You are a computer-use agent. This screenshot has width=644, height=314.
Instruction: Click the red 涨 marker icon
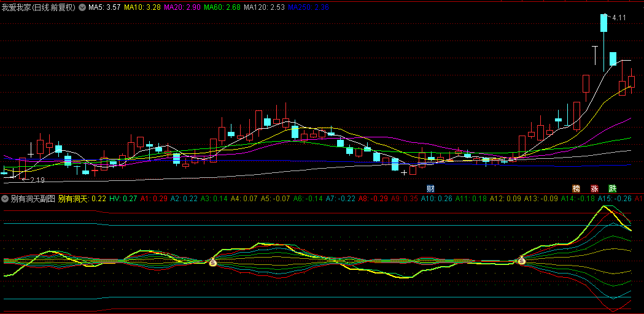(594, 188)
